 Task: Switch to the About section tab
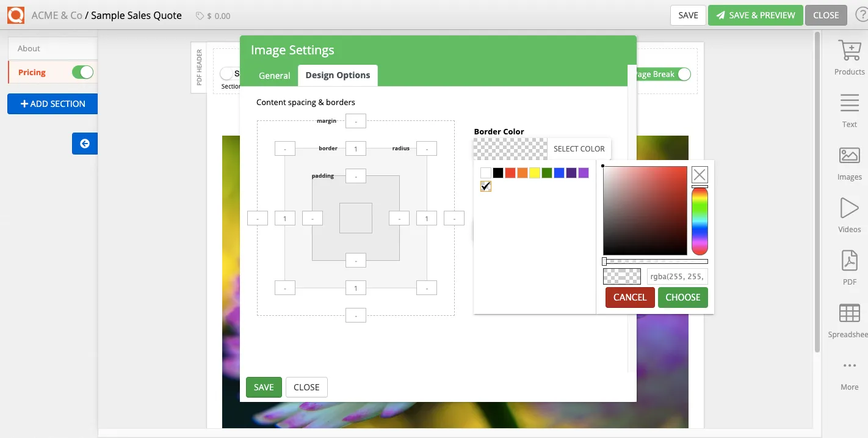tap(29, 48)
